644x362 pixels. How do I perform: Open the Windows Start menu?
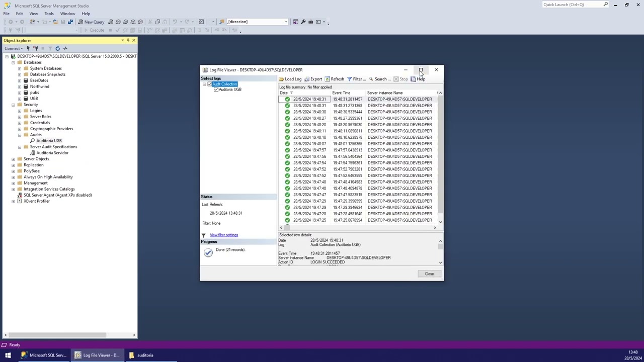click(x=8, y=355)
